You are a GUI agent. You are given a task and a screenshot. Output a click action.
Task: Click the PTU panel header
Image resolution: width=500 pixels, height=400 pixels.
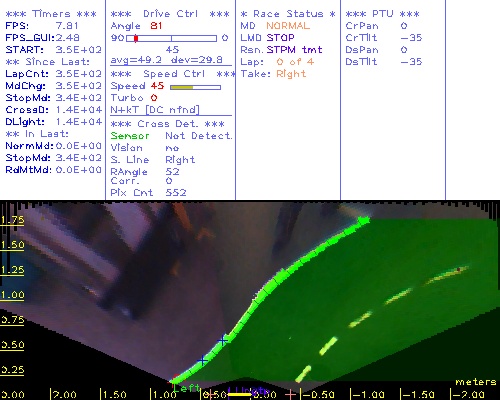pos(382,14)
